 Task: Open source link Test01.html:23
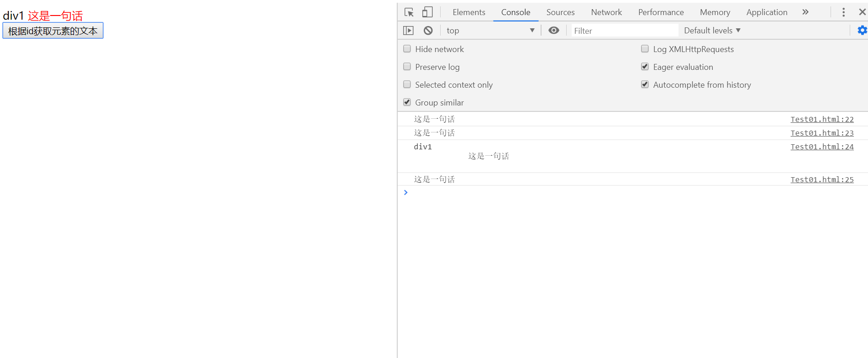point(822,133)
